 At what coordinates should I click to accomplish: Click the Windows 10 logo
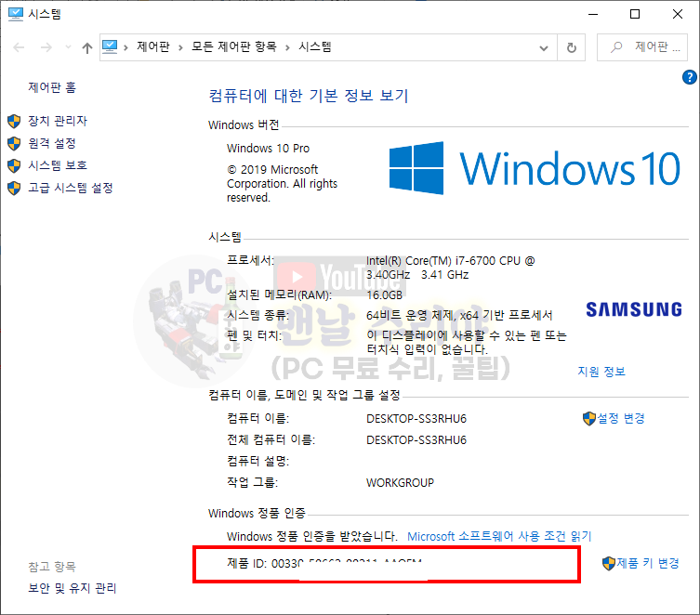pyautogui.click(x=535, y=168)
